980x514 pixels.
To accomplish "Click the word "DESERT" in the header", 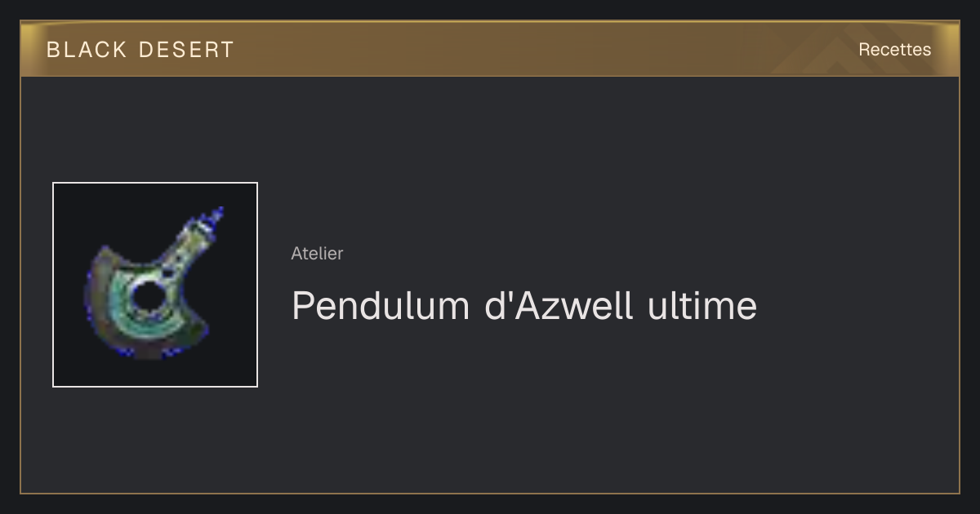I will [186, 50].
